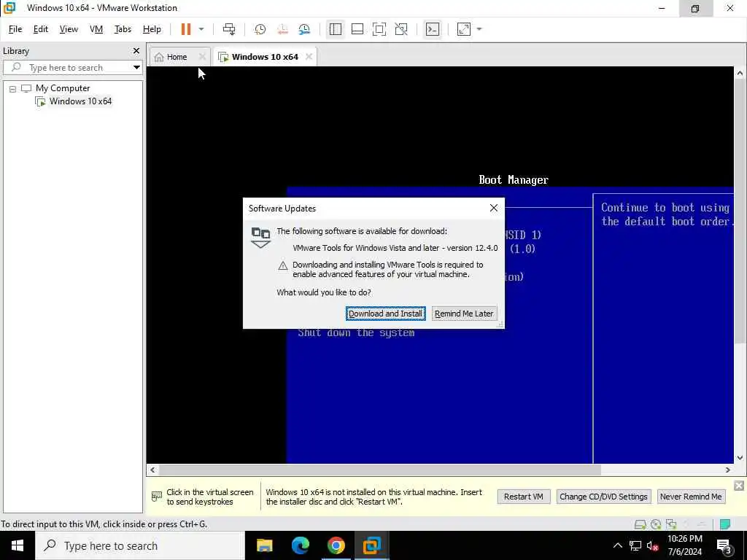Screen dimensions: 747x560
Task: Open the Snapshot Manager wrench-clock icon
Action: tap(304, 29)
